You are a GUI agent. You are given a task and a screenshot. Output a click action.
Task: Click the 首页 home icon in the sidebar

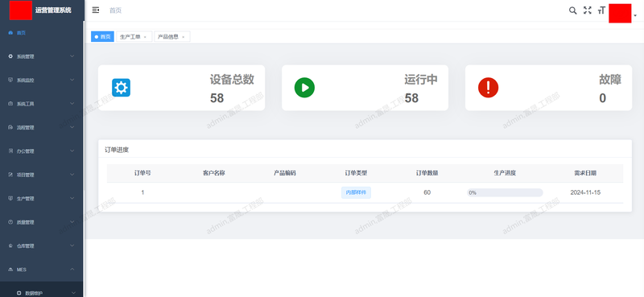pos(10,33)
